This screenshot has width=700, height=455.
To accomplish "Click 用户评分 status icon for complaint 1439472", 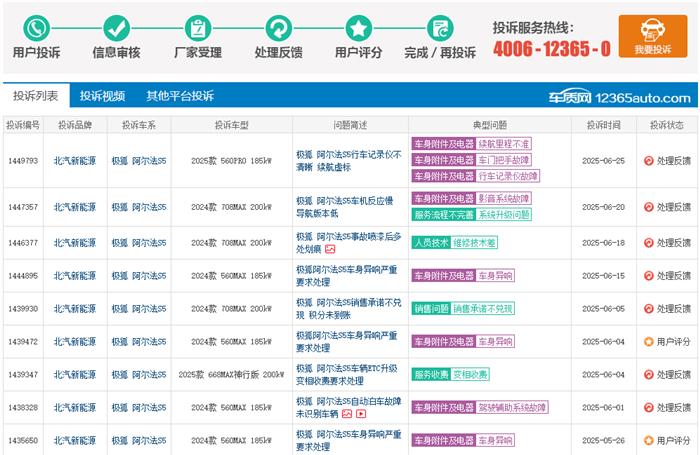I will point(649,342).
